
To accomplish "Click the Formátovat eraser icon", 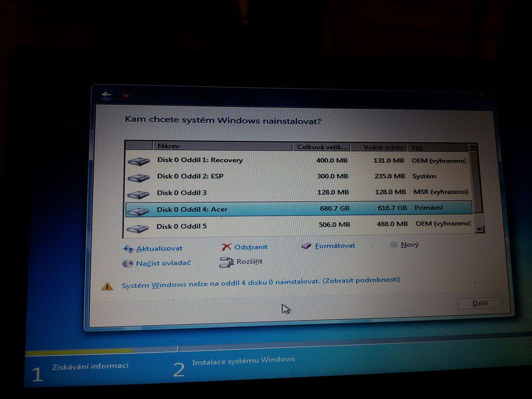I will click(x=306, y=246).
